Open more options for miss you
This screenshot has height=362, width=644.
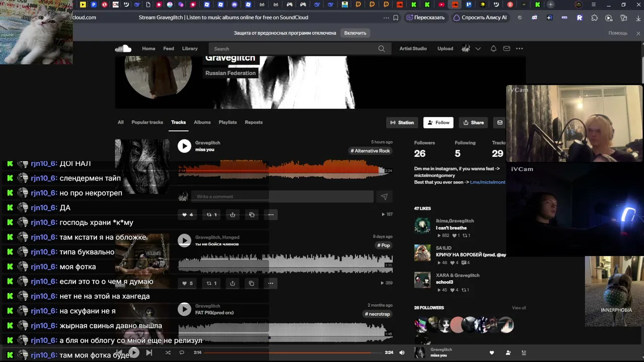click(x=271, y=215)
